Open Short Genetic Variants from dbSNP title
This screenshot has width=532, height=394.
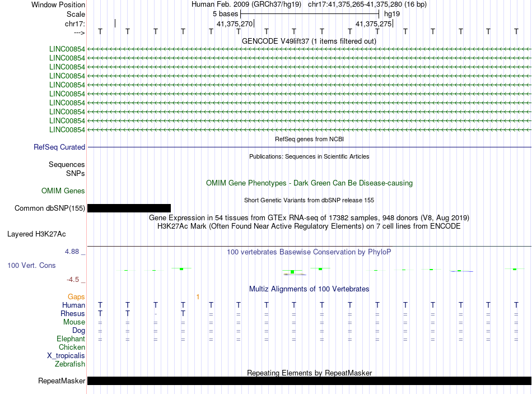point(309,201)
